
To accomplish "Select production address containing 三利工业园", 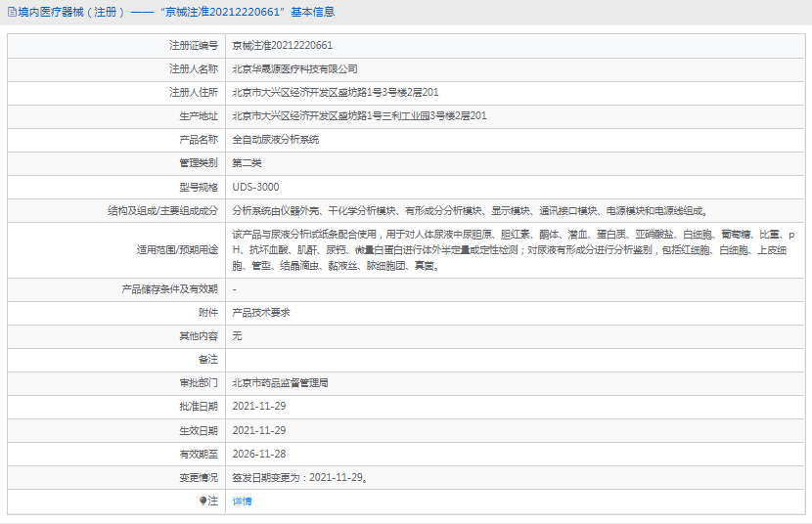I will click(x=359, y=116).
